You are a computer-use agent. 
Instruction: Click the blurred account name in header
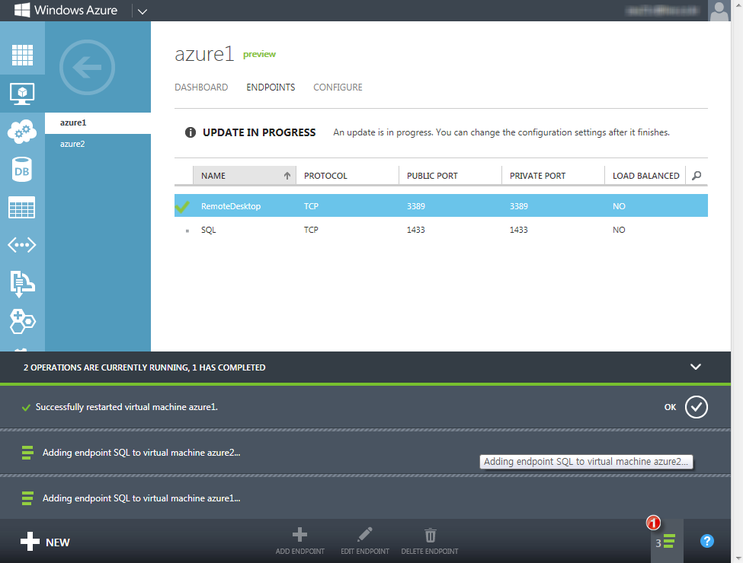click(662, 10)
